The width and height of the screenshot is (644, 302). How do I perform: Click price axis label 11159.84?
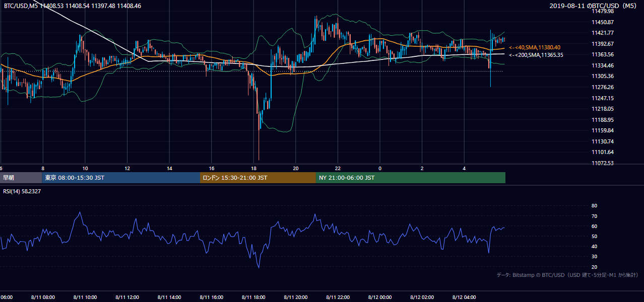[603, 130]
